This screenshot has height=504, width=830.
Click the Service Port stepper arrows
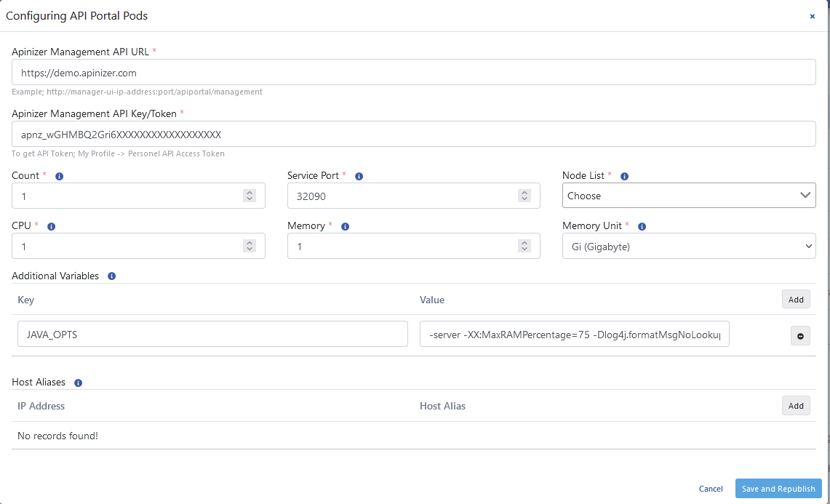click(524, 196)
